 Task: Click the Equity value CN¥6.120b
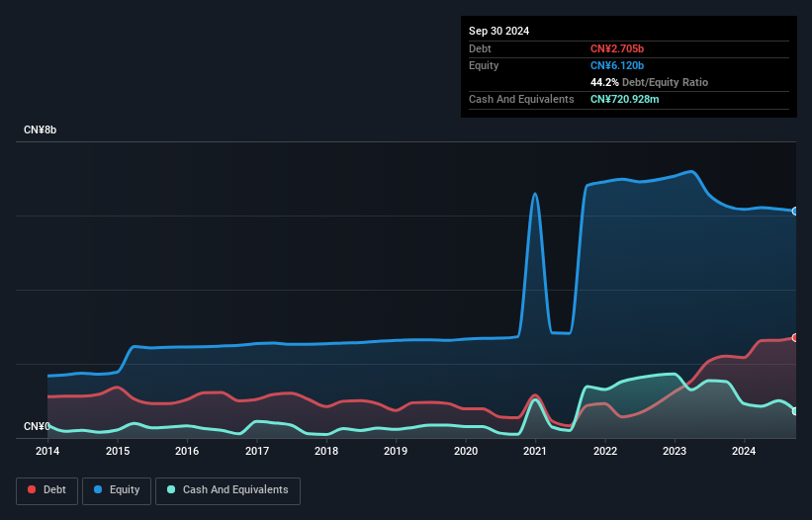pyautogui.click(x=617, y=65)
